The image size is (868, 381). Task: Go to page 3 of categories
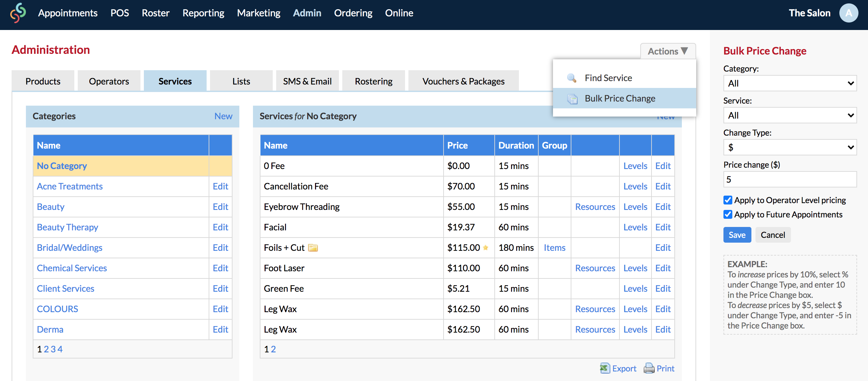click(x=53, y=349)
